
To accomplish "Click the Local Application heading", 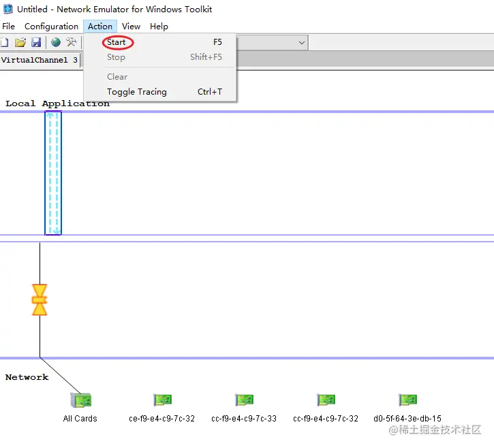I will [58, 103].
